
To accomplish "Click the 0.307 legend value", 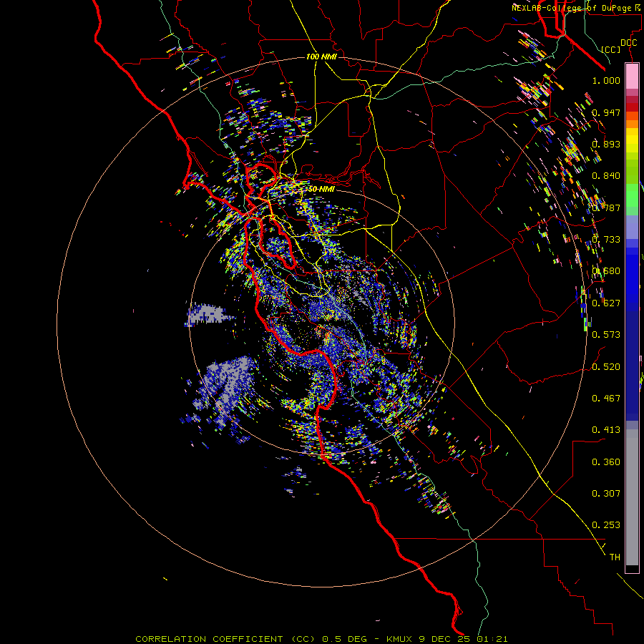I will point(606,494).
